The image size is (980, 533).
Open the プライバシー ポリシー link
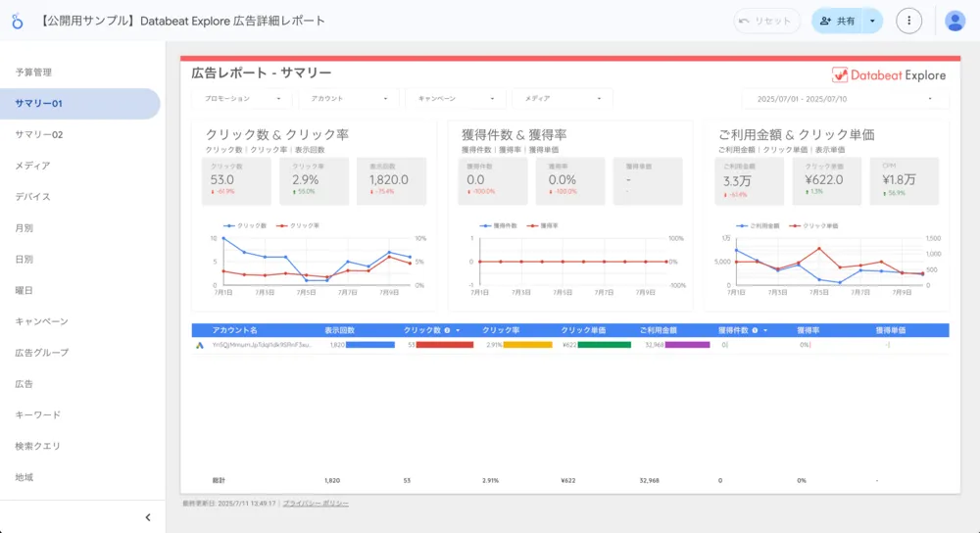[x=316, y=504]
